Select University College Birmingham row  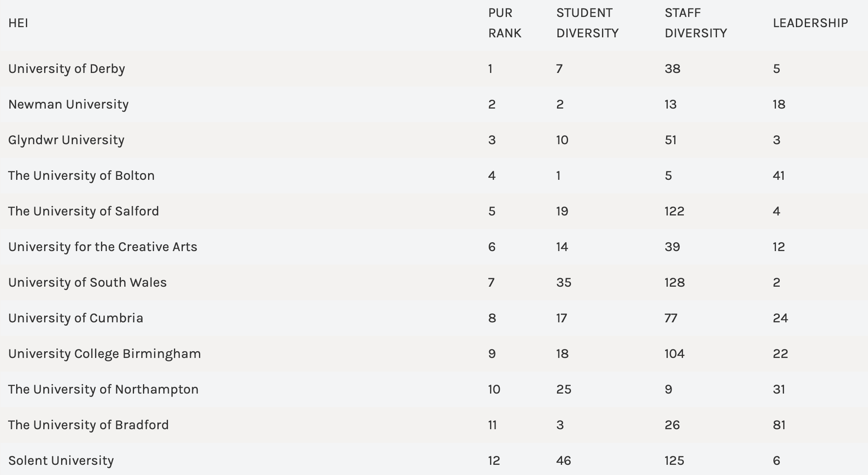click(104, 354)
